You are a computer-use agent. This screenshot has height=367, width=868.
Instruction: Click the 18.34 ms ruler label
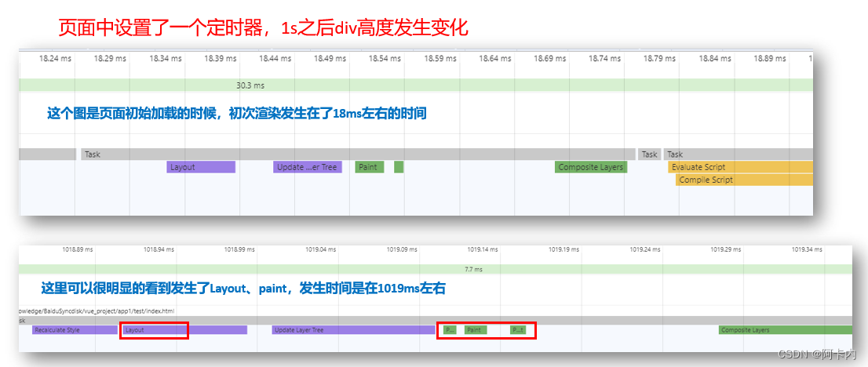click(x=165, y=59)
